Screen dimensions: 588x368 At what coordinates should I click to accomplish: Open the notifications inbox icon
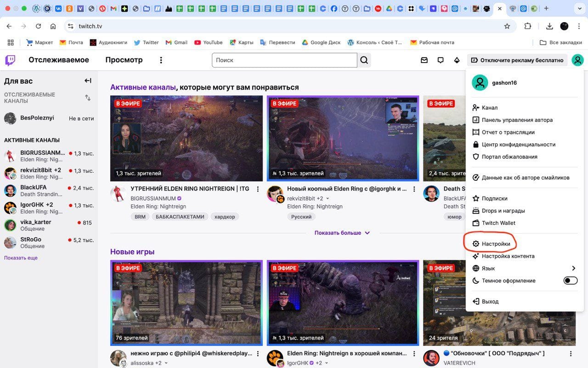424,60
